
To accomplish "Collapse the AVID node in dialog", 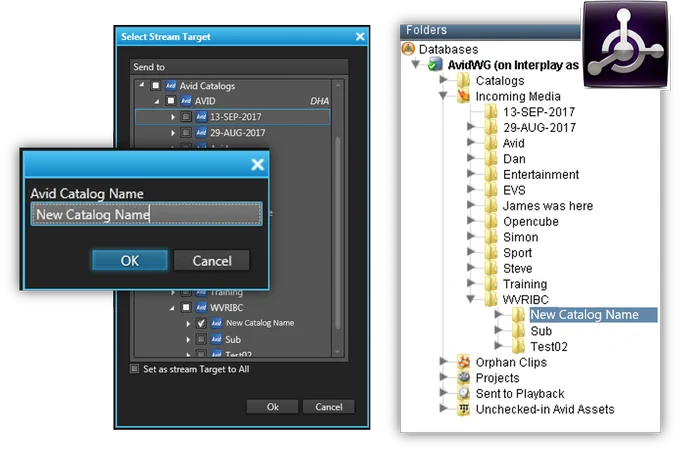I will tap(157, 101).
